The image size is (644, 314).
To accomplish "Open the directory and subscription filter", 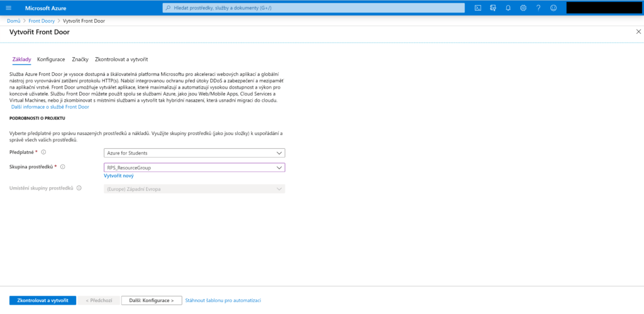I will [492, 8].
